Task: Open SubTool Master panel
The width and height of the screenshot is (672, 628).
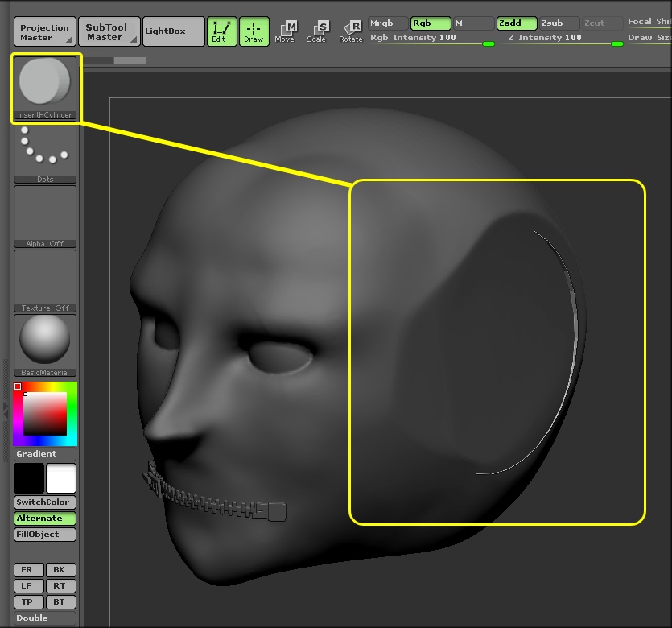Action: pyautogui.click(x=109, y=31)
